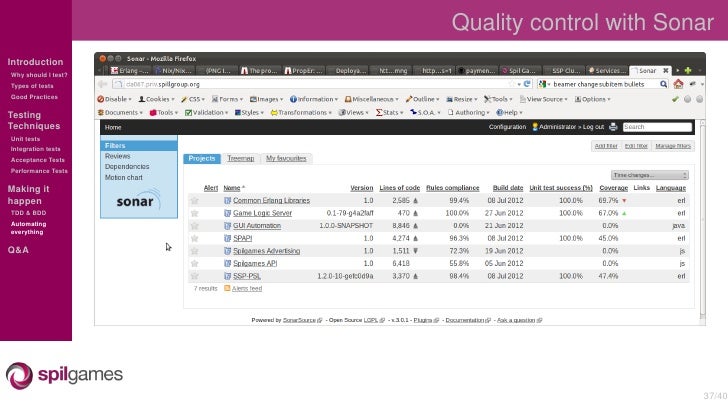Open the Game Logic Server project
728x410 pixels.
[262, 213]
